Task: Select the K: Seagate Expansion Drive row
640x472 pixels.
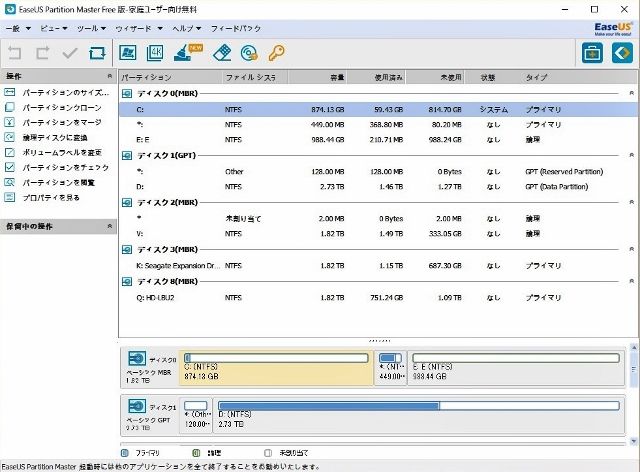Action: (378, 265)
